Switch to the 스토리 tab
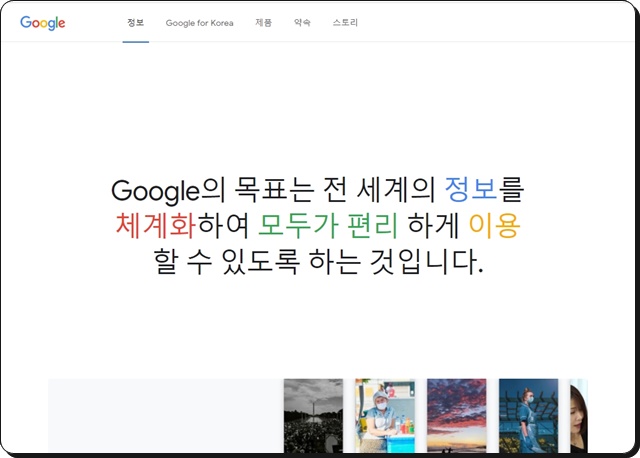Viewport: 640px width, 458px height. [x=345, y=22]
